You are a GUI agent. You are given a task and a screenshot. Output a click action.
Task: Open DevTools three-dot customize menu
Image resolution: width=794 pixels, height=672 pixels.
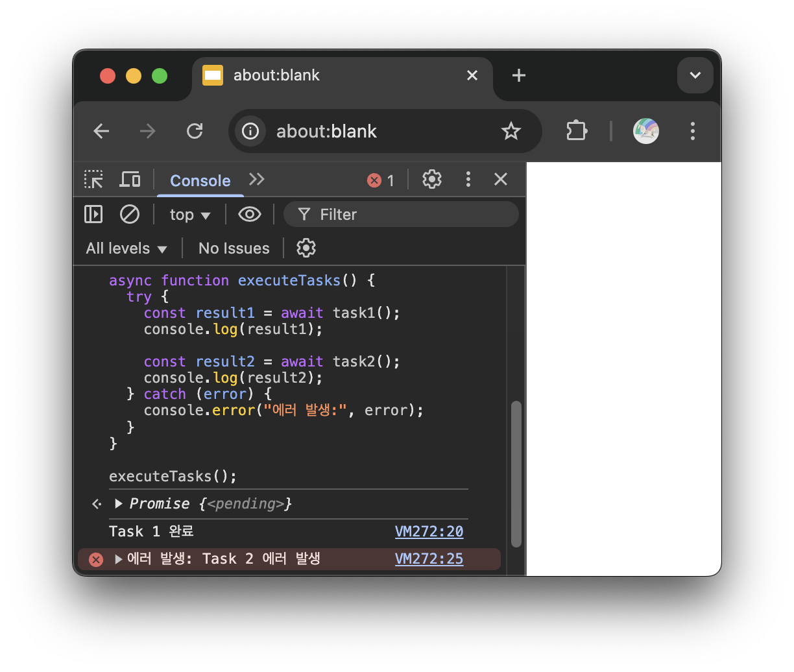pyautogui.click(x=468, y=180)
